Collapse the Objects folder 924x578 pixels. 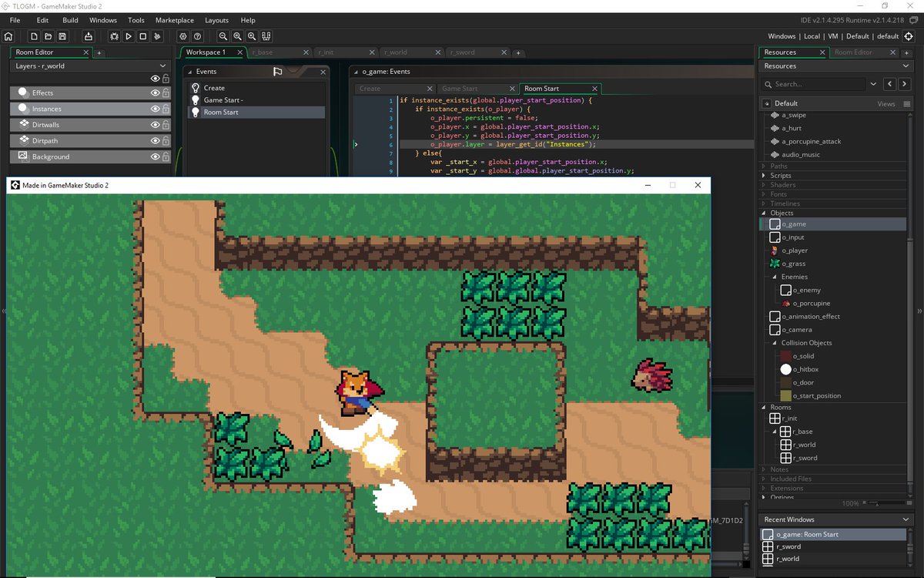tap(764, 213)
